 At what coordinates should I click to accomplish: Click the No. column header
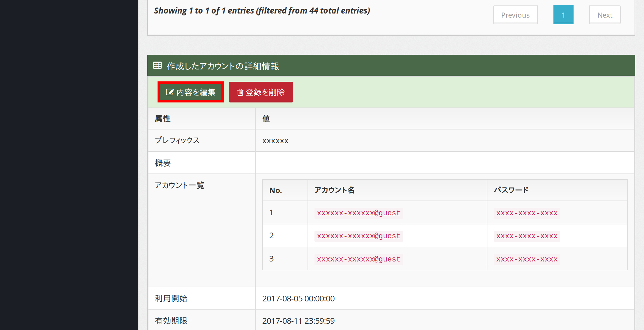point(275,190)
